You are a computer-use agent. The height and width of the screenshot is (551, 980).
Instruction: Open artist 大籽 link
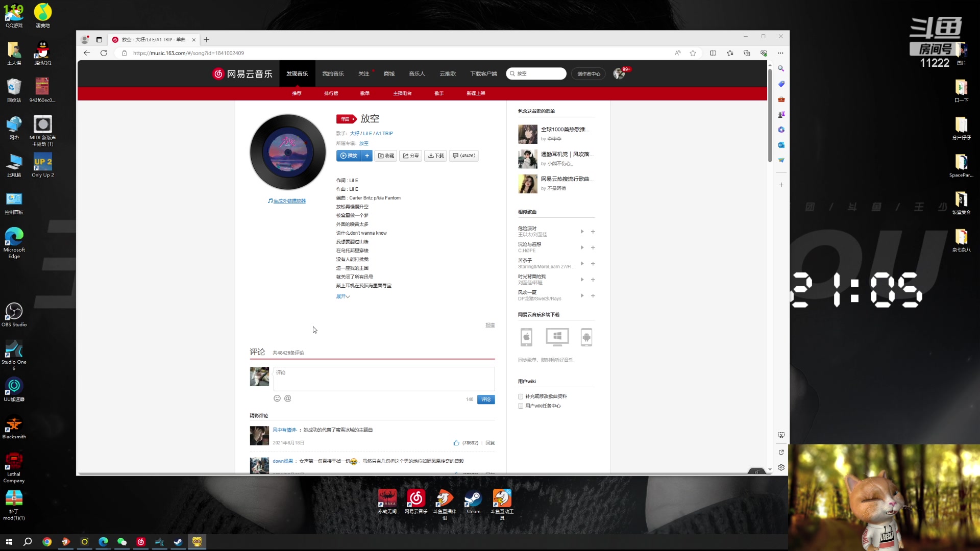click(x=354, y=134)
